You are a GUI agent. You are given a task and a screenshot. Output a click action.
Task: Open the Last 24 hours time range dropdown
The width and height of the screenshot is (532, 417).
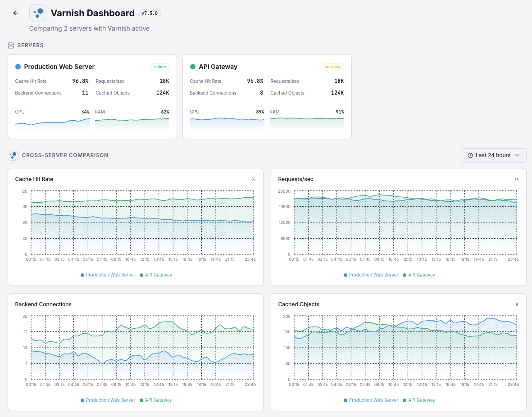click(494, 155)
